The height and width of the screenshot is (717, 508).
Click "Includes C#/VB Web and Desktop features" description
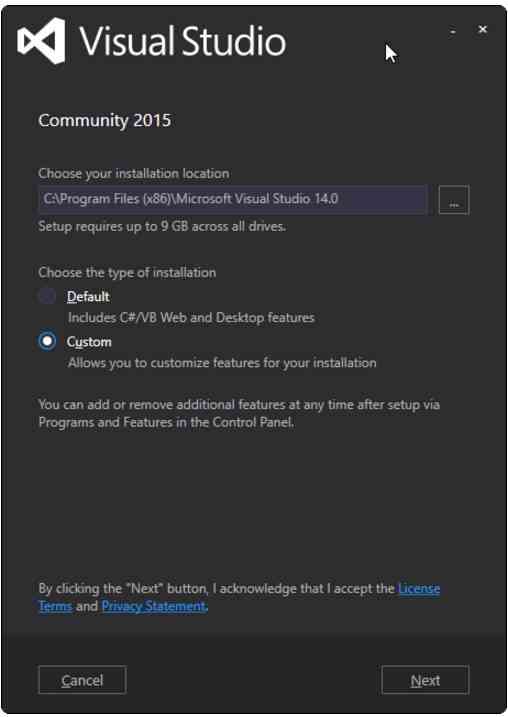pos(191,317)
